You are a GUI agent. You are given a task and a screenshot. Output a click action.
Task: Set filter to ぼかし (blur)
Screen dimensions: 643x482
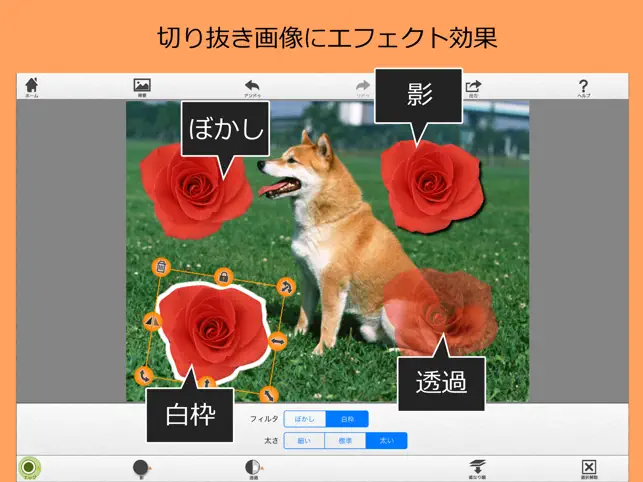[x=305, y=419]
